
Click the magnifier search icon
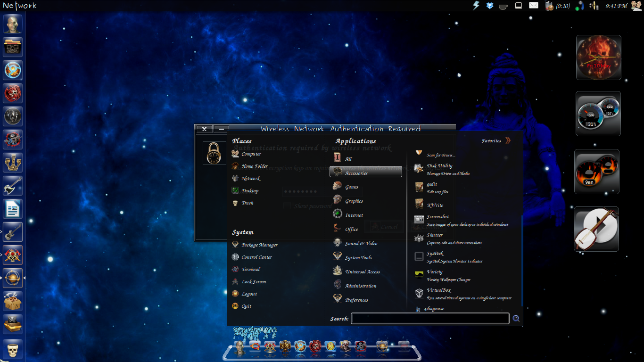516,319
